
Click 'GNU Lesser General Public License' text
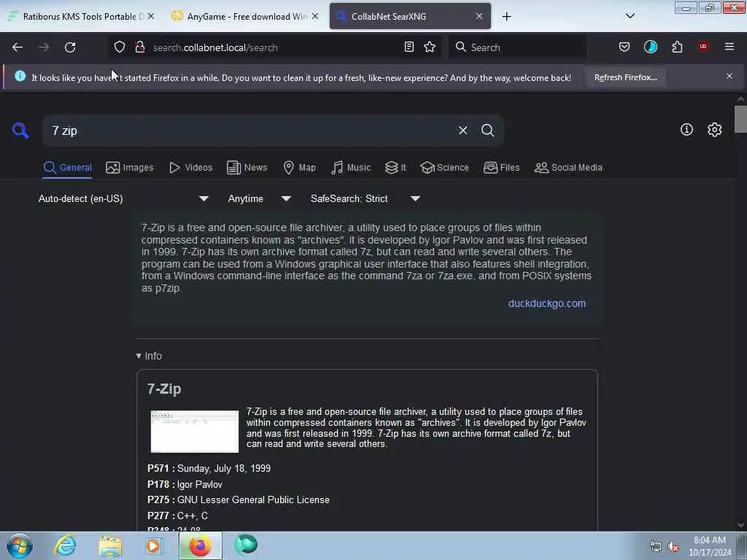[x=253, y=500]
